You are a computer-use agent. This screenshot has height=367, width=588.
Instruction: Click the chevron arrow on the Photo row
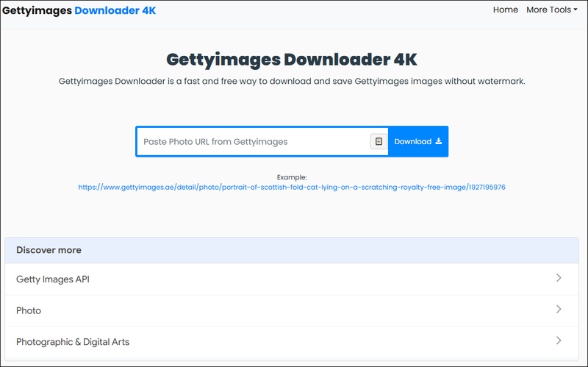click(559, 309)
